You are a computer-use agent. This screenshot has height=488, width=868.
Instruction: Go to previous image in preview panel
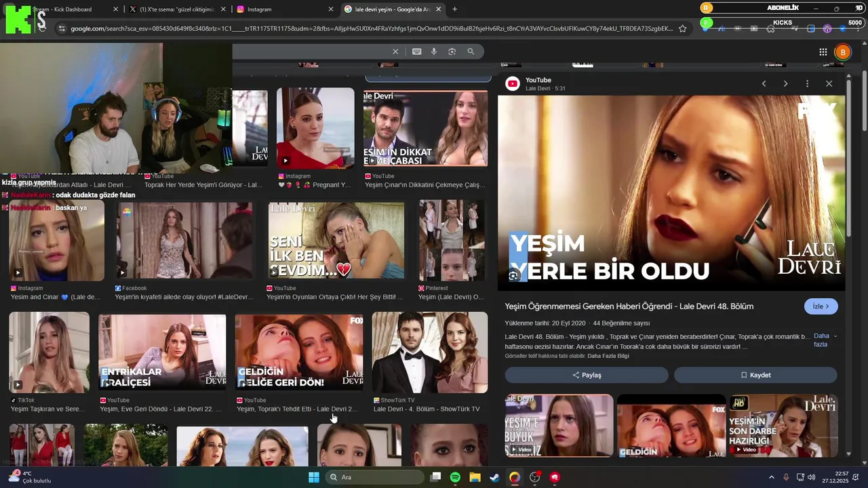(x=764, y=83)
